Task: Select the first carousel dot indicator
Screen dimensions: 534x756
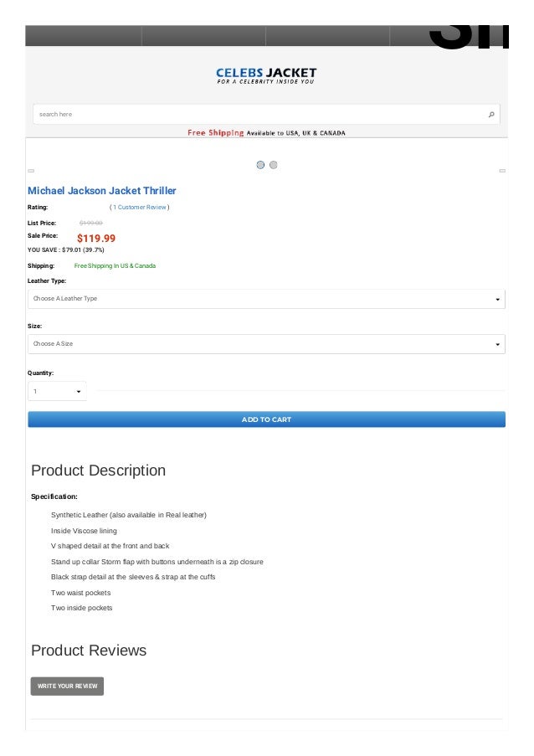Action: (260, 165)
